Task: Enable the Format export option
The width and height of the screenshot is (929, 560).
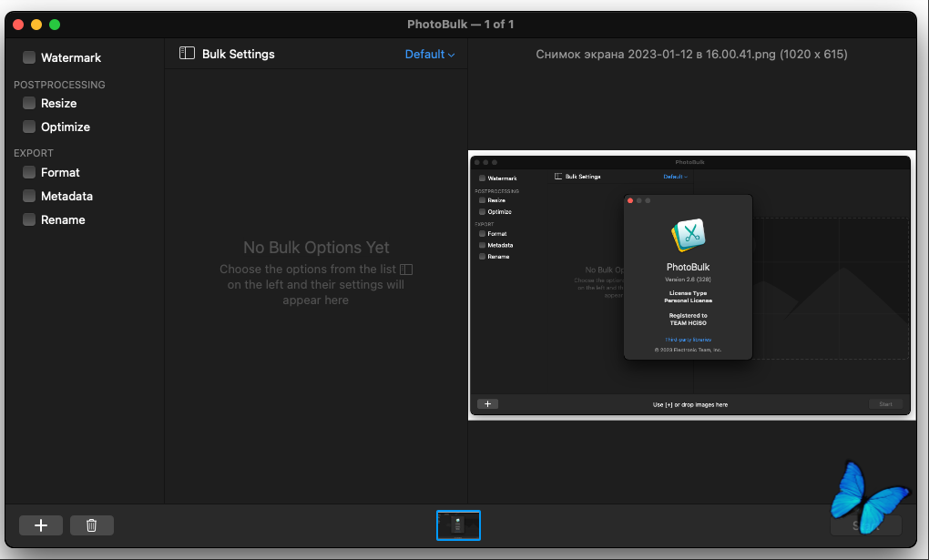Action: pyautogui.click(x=29, y=172)
